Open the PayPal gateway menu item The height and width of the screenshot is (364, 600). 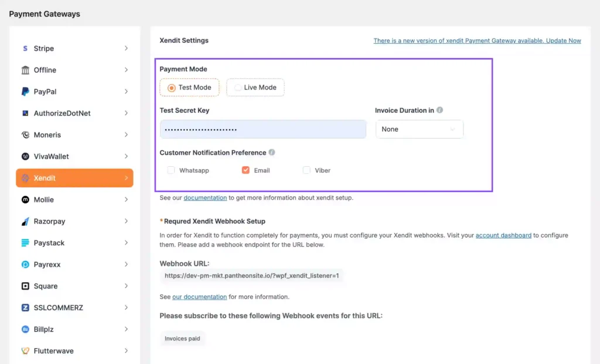click(x=74, y=92)
